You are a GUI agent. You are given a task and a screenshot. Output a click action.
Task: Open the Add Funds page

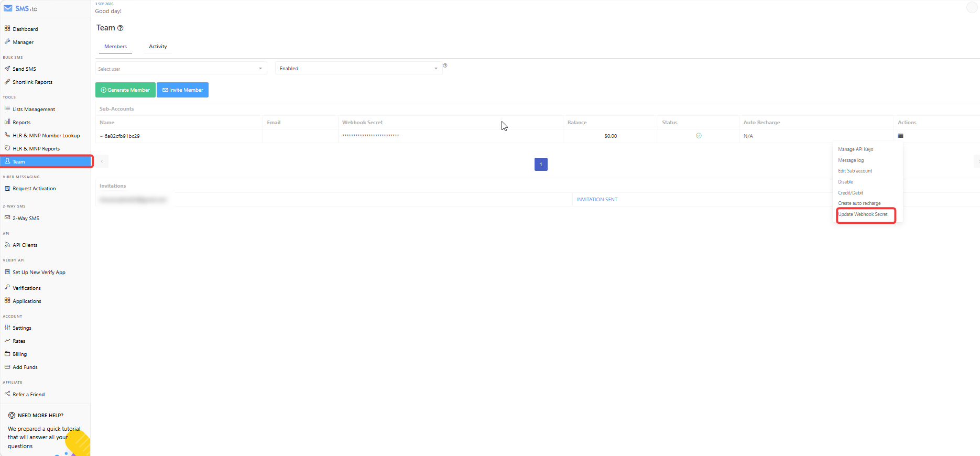coord(25,367)
